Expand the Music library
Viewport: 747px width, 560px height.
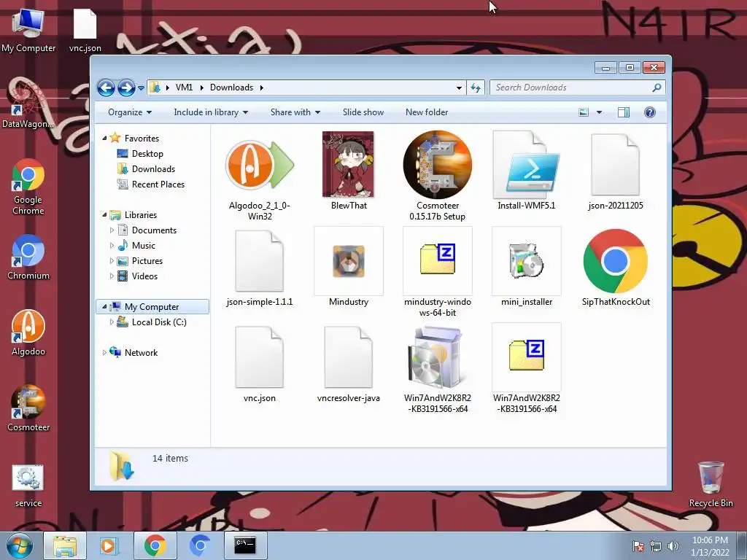(x=112, y=246)
